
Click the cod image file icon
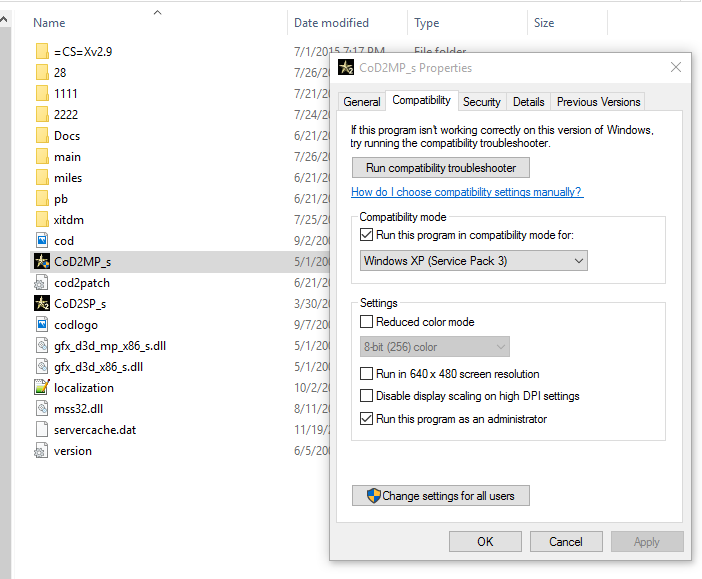coord(42,240)
